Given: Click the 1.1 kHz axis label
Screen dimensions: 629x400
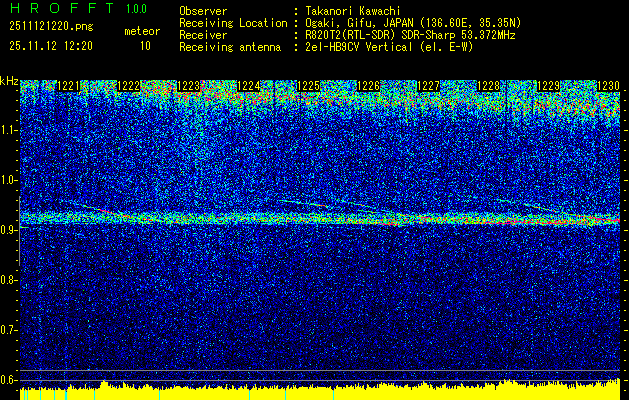Looking at the screenshot, I should [x=9, y=130].
